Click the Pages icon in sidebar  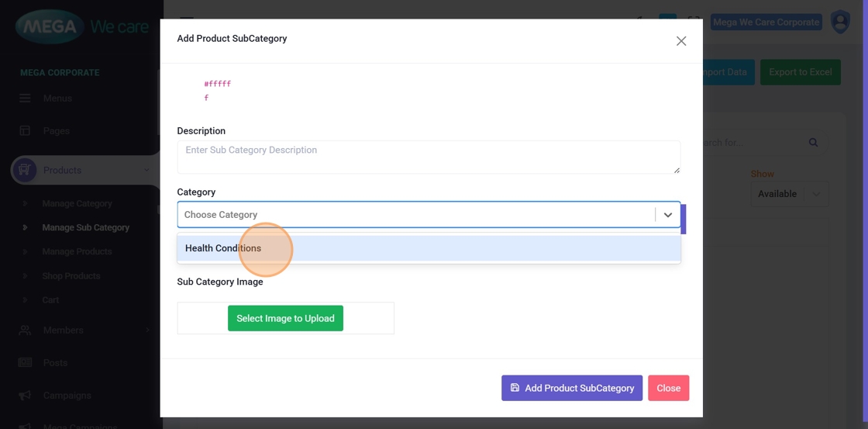[25, 131]
